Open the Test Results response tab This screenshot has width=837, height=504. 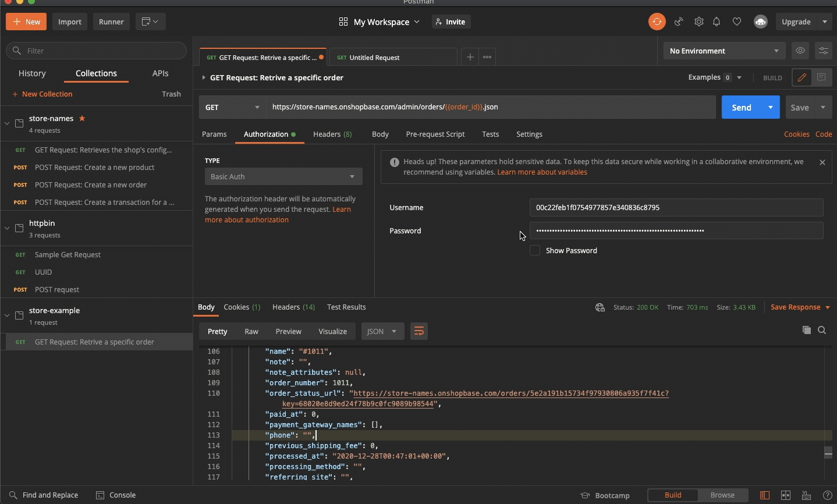346,307
